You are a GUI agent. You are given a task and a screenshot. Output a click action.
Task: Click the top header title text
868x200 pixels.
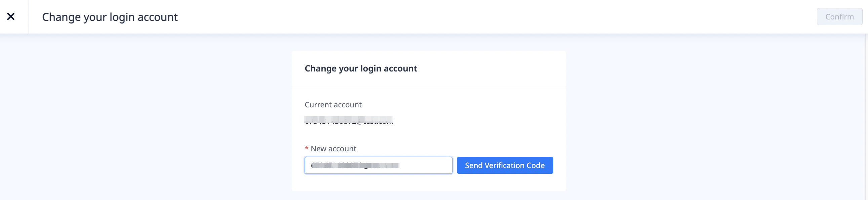click(x=110, y=17)
